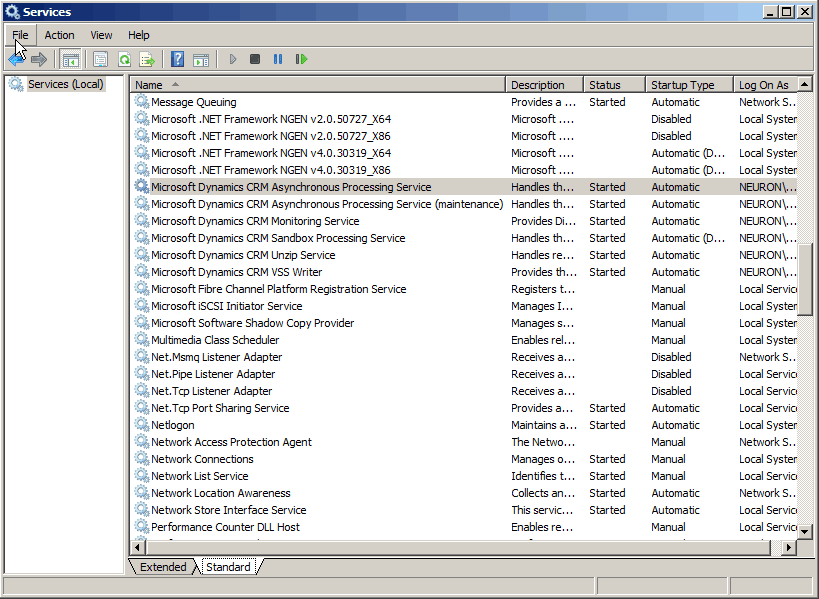Click the Stop Service square icon
Screen dimensions: 819x599
coord(255,59)
